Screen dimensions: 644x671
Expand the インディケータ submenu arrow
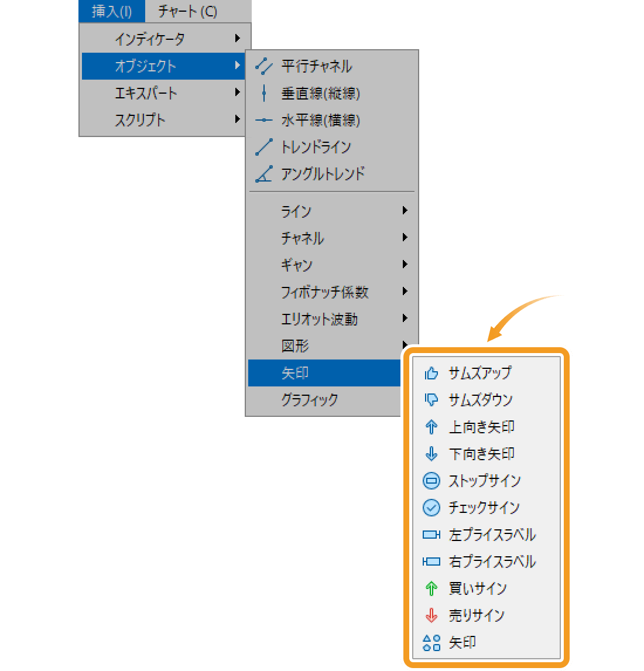point(238,39)
